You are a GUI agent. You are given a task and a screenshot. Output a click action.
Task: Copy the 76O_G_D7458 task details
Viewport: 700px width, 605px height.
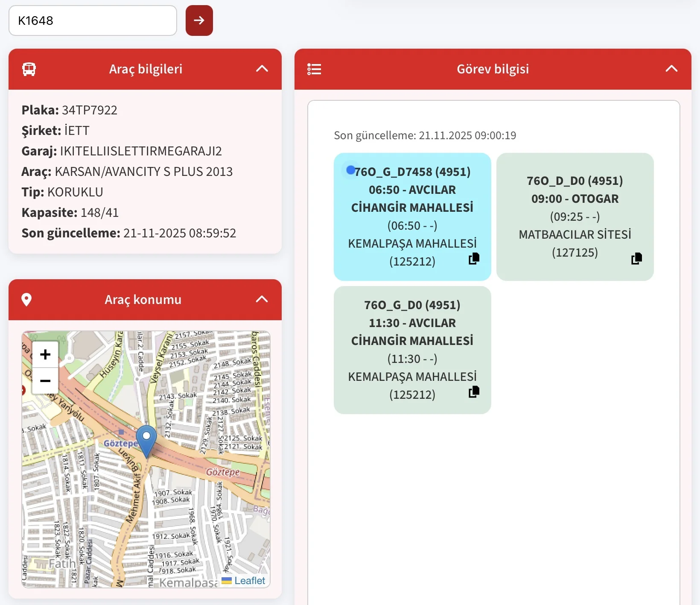(474, 259)
